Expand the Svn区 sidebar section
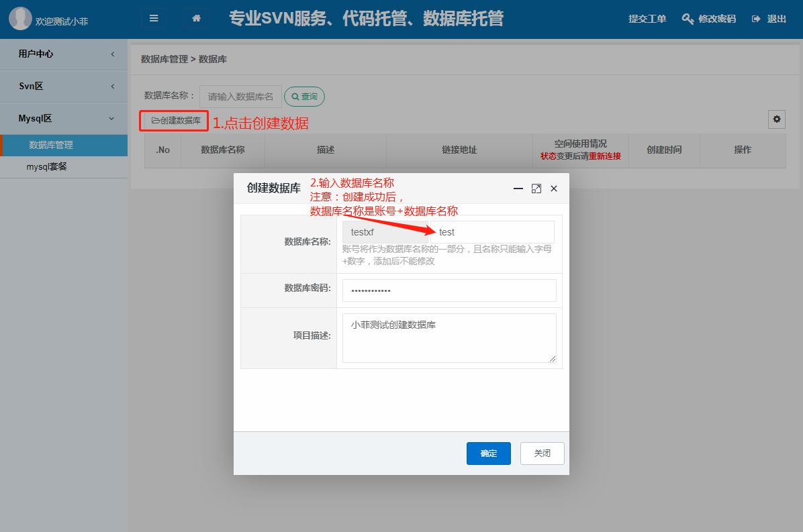Image resolution: width=803 pixels, height=532 pixels. click(x=64, y=86)
